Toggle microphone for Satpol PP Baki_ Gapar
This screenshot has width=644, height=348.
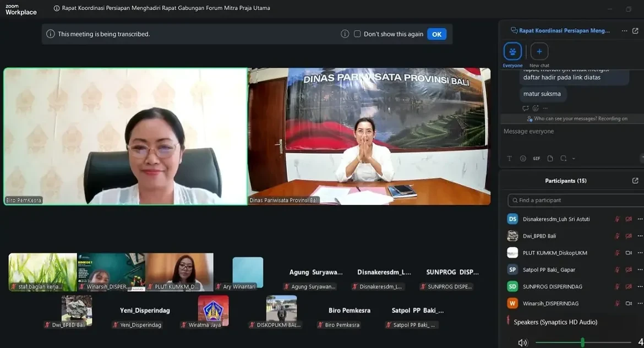617,270
